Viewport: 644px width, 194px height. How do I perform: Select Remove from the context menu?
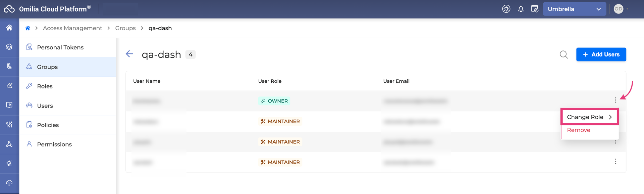pos(579,130)
